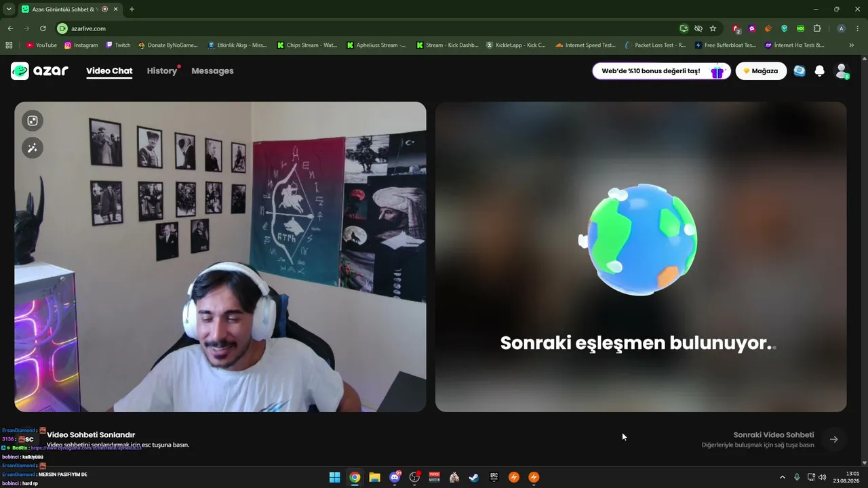Open the Extensions puzzle menu
The height and width of the screenshot is (488, 868).
coord(817,28)
